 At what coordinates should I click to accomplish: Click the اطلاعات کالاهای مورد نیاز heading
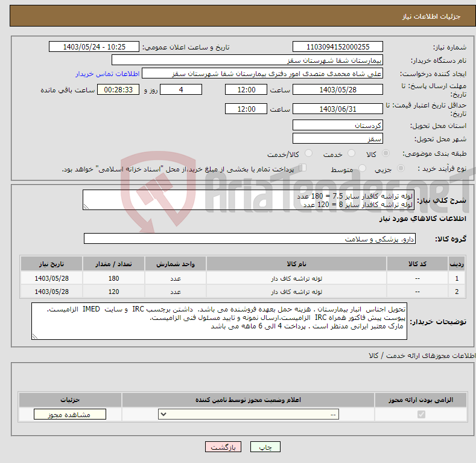422,219
